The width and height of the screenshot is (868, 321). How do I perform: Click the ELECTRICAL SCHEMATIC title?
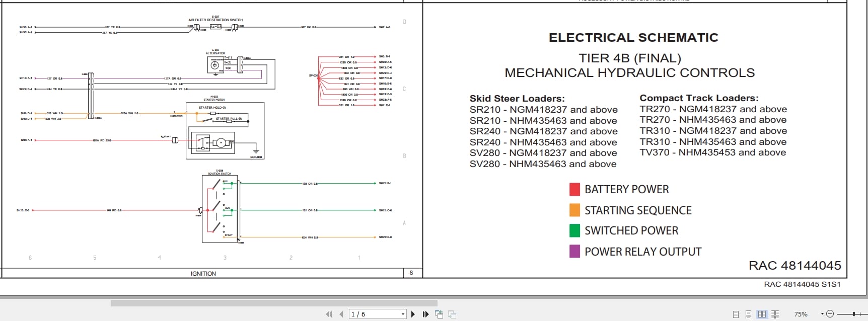click(x=633, y=38)
